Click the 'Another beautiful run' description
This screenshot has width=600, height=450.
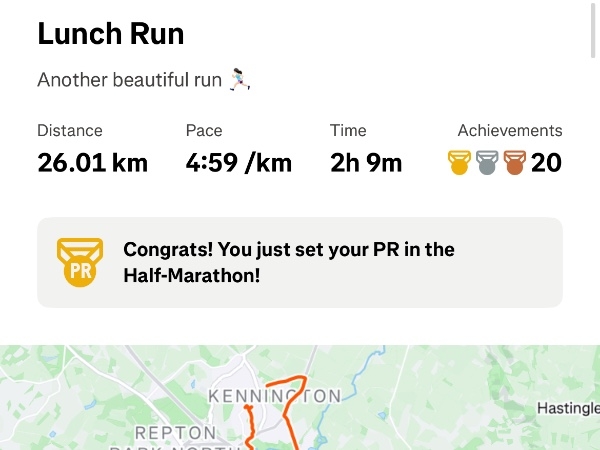click(129, 80)
